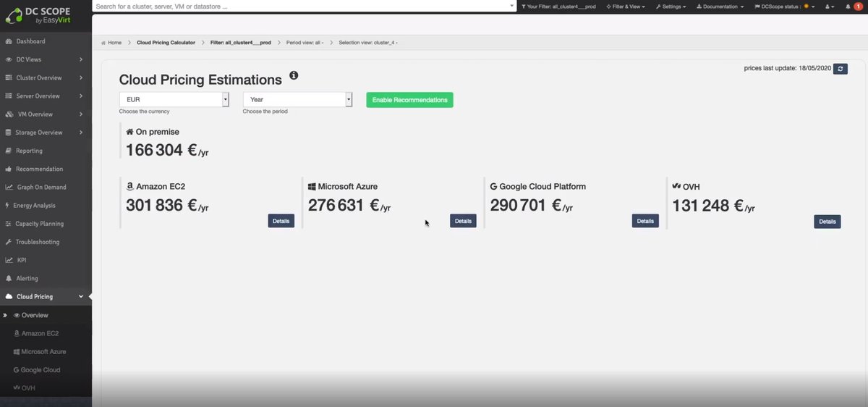The width and height of the screenshot is (868, 407).
Task: Open Details for Google Cloud Platform
Action: 645,221
